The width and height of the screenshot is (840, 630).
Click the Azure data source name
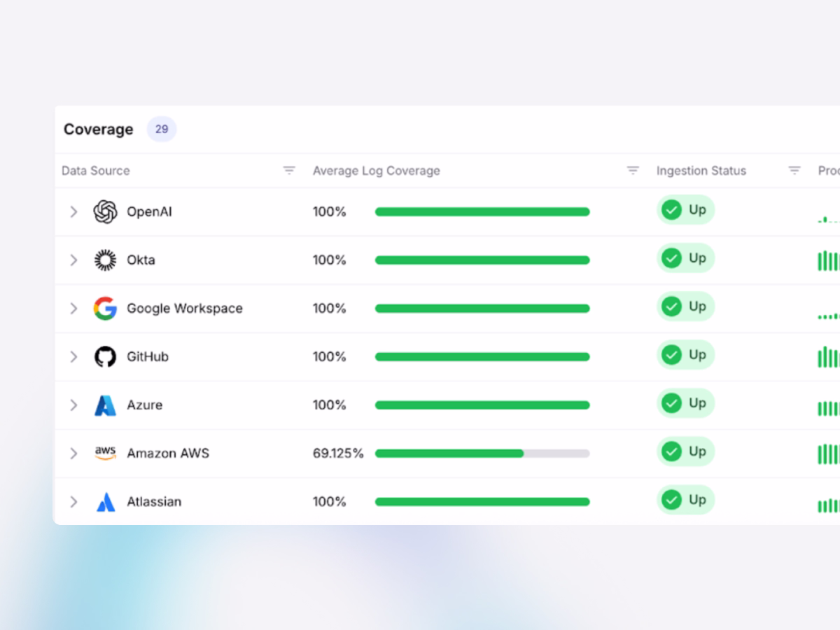[144, 405]
